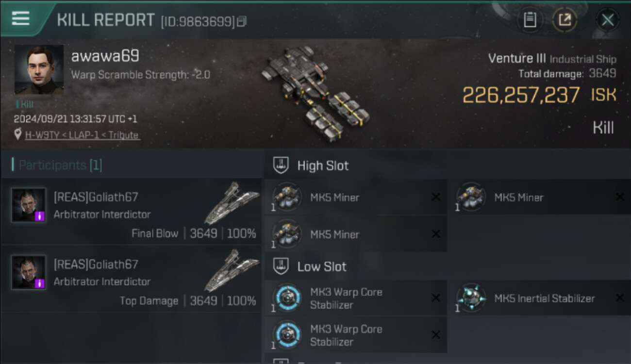Close the kill report window
Viewport: 631px width, 364px height.
pos(608,20)
